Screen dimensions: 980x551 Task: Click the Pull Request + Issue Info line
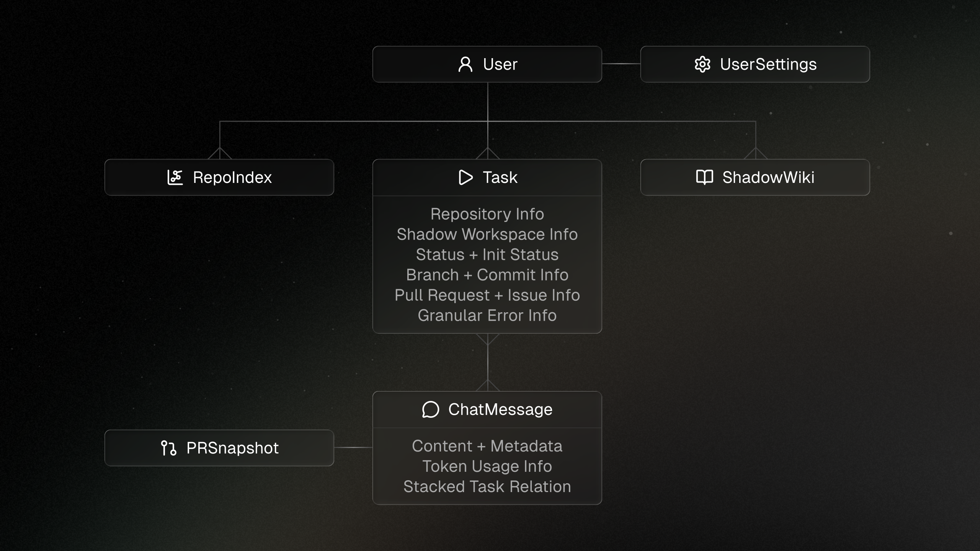pos(487,295)
